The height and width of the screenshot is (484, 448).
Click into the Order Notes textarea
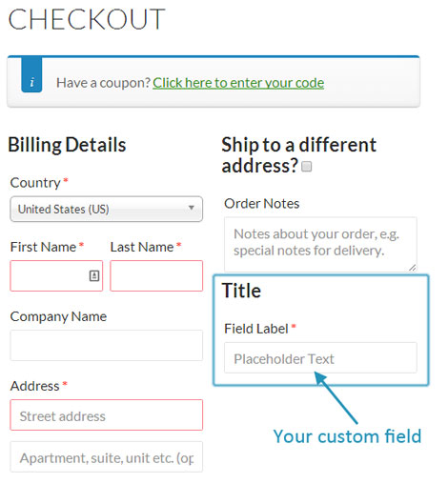pos(320,244)
